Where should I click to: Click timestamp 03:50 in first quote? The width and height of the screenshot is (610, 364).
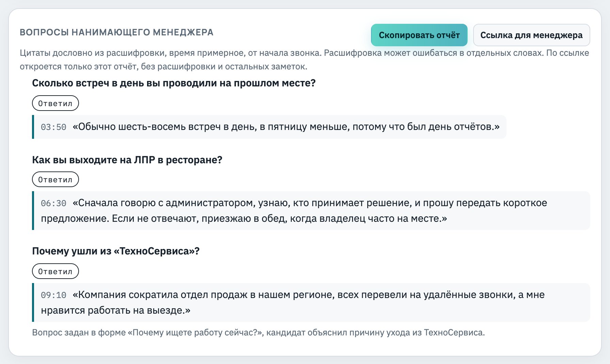(x=53, y=127)
